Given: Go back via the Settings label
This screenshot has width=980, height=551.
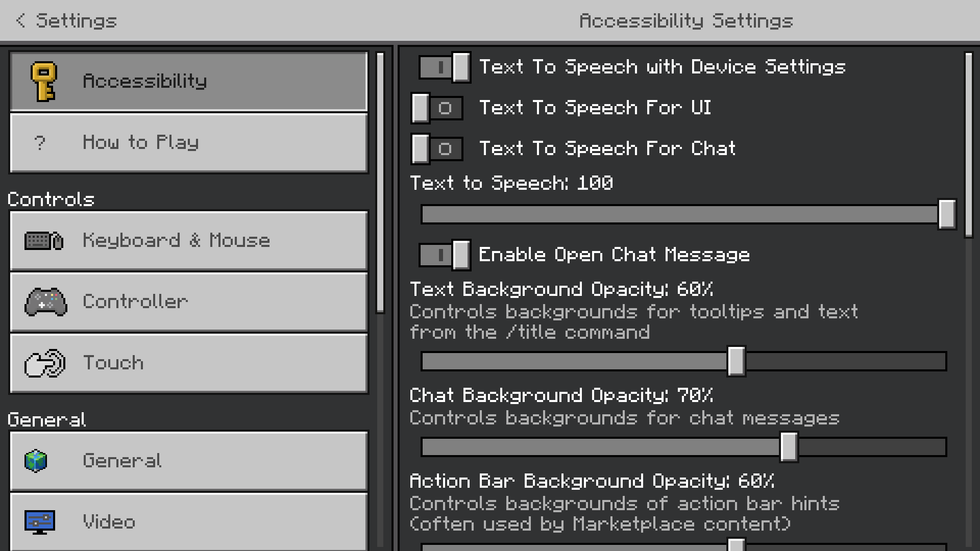Looking at the screenshot, I should point(77,20).
